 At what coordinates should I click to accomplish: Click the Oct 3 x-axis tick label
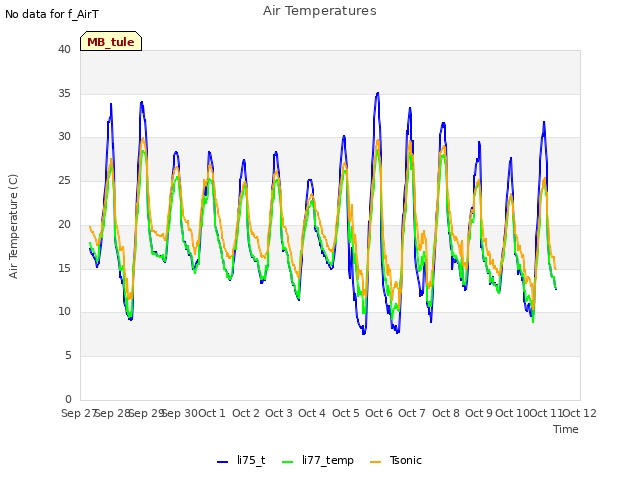pos(279,413)
